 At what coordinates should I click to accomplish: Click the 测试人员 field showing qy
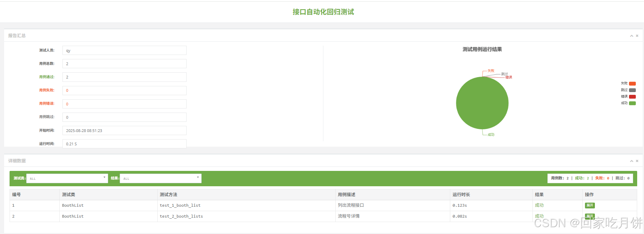125,50
